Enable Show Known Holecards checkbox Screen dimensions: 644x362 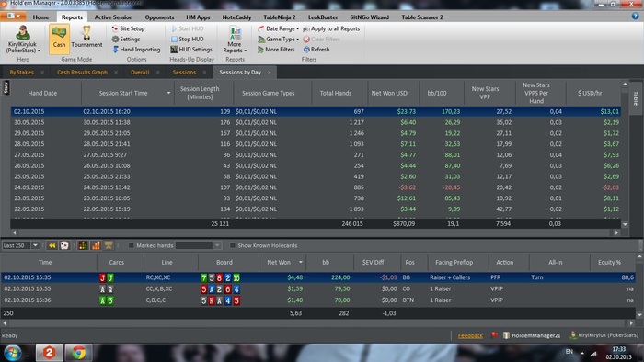233,245
